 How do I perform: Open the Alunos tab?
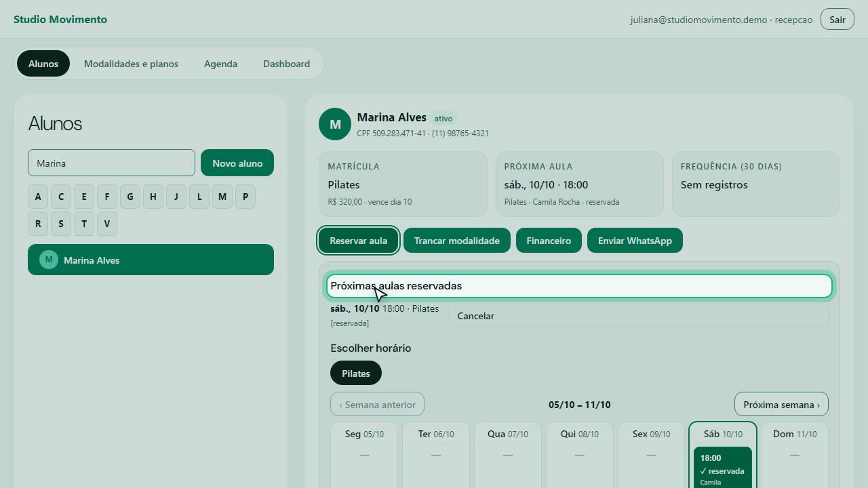point(43,64)
